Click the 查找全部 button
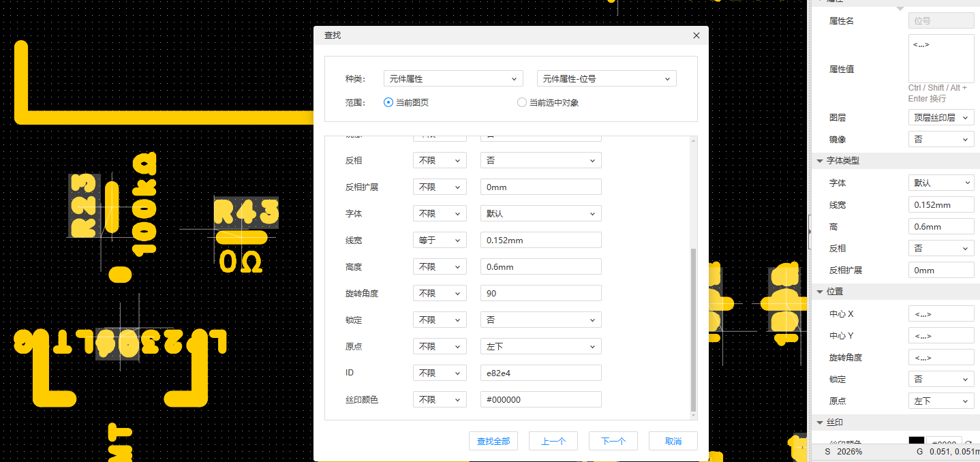This screenshot has height=462, width=980. [x=493, y=441]
